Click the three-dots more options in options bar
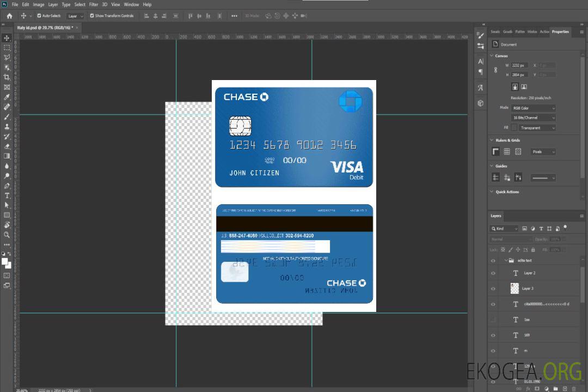This screenshot has width=588, height=392. (234, 16)
